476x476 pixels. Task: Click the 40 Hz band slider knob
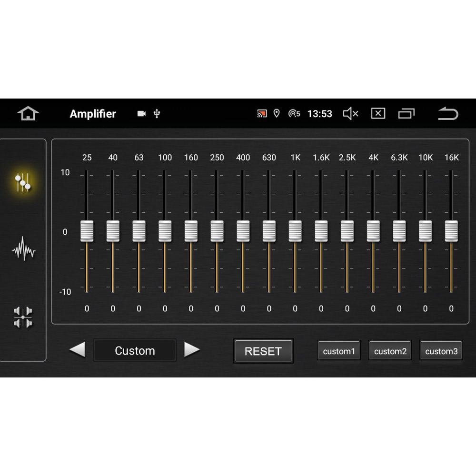coord(113,231)
